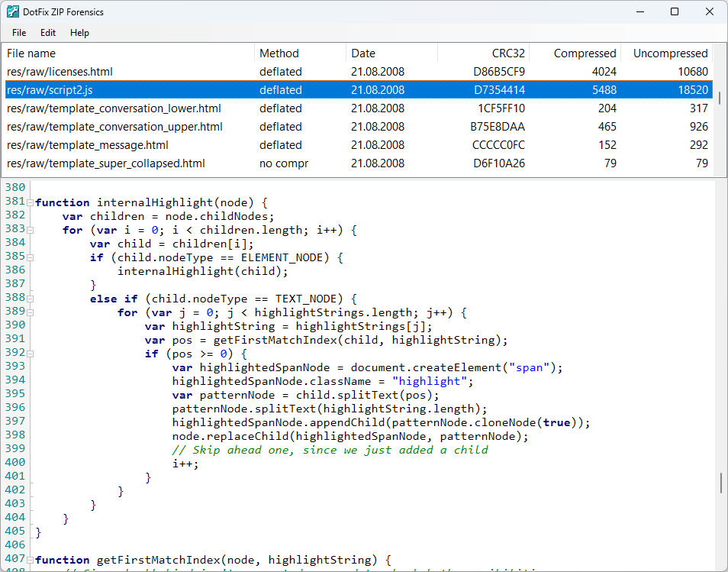This screenshot has height=572, width=728.
Task: Click line number 399 in the gutter
Action: (x=14, y=448)
